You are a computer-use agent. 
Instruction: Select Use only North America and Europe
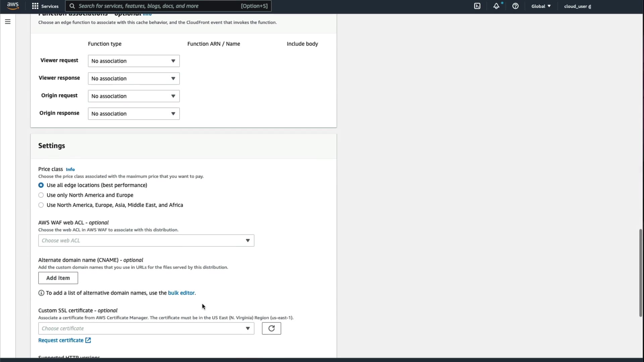click(41, 195)
